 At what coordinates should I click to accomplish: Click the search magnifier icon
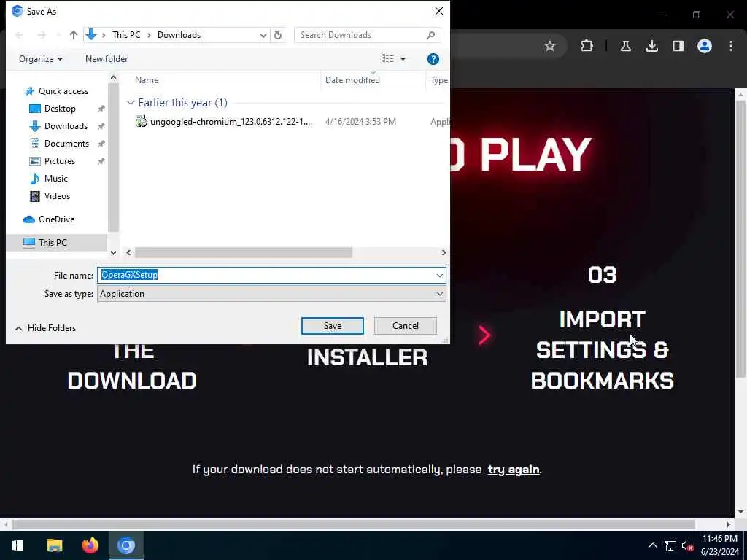click(430, 35)
